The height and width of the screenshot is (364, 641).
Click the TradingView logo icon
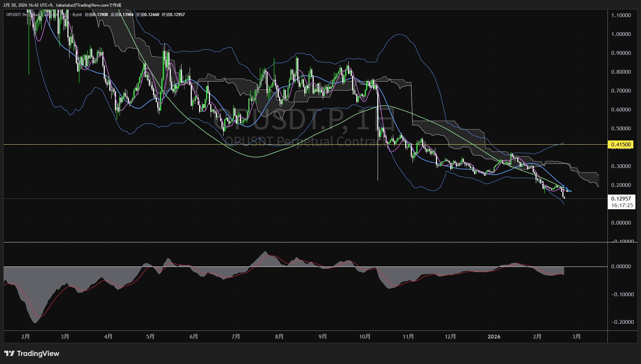(9, 354)
